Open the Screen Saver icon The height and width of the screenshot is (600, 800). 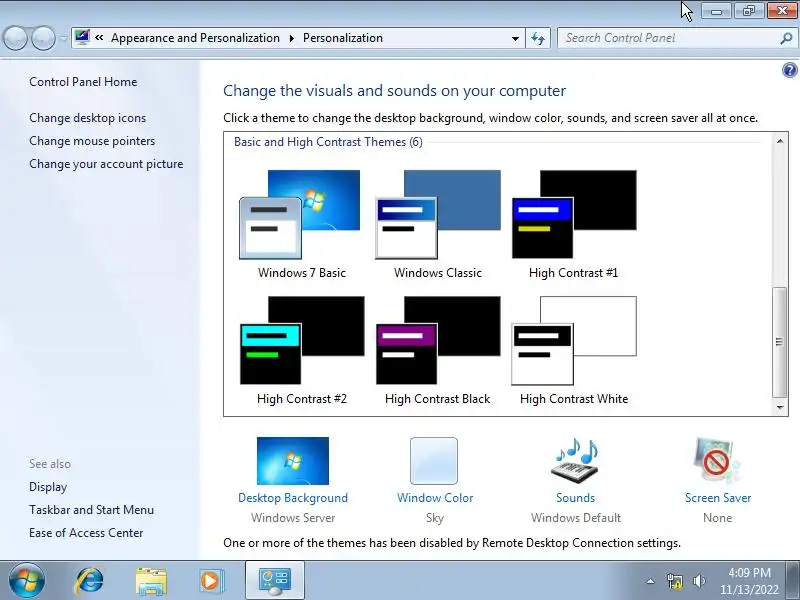point(717,461)
